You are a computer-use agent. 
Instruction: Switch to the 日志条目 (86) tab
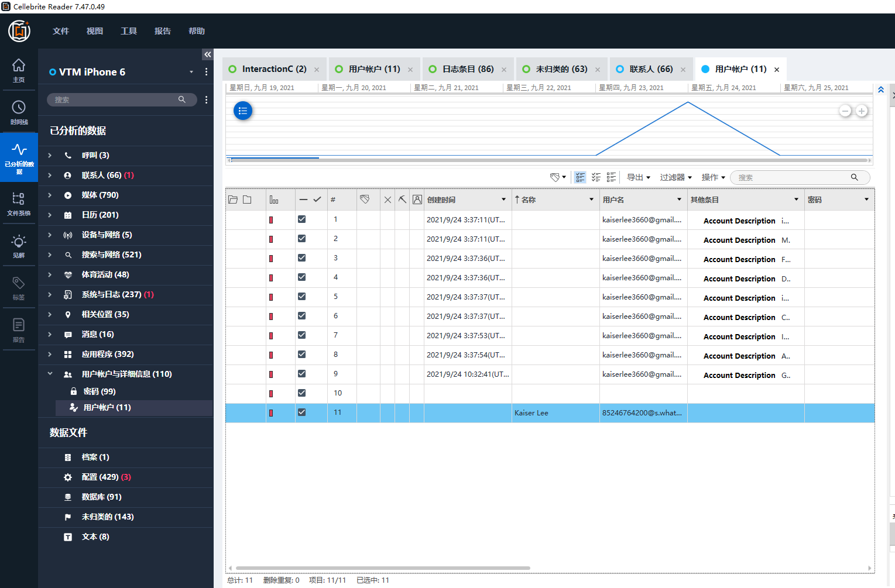pyautogui.click(x=468, y=69)
